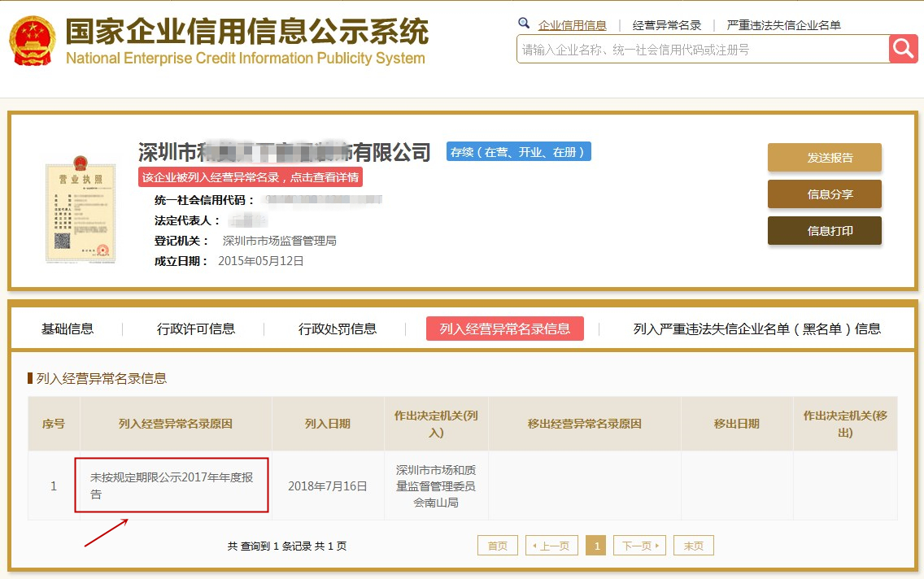Screen dimensions: 924x579
Task: Select 严重违法失信企业名单 search category
Action: tap(783, 25)
